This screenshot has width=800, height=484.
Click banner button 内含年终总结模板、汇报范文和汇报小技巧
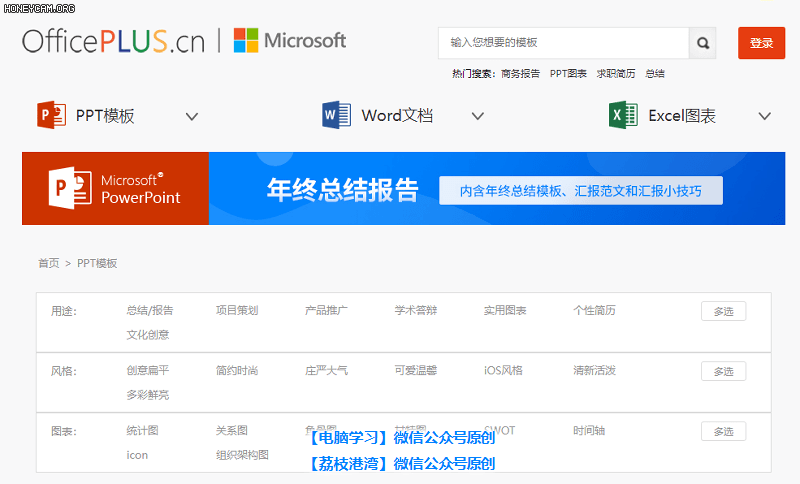pos(581,191)
